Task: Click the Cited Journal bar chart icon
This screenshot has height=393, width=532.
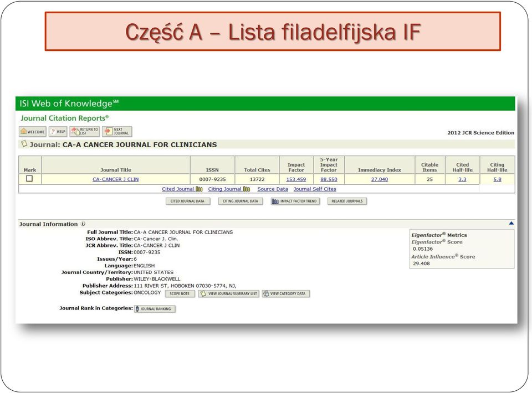Action: (199, 189)
